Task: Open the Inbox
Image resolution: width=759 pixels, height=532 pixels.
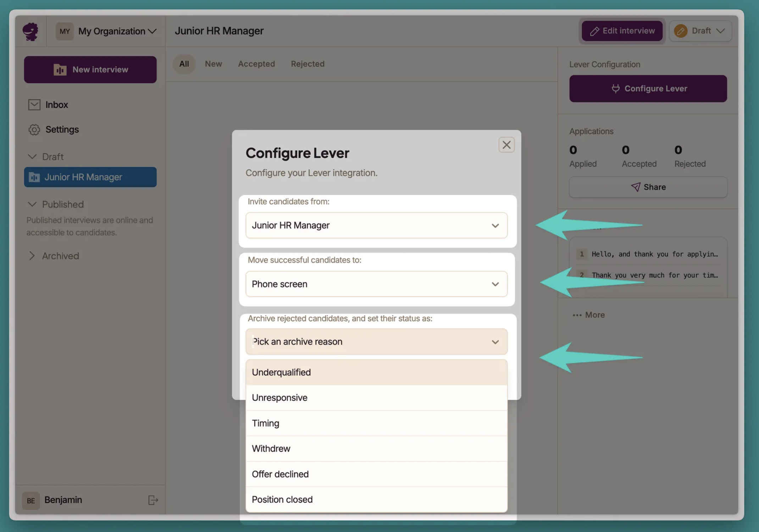Action: [x=56, y=105]
